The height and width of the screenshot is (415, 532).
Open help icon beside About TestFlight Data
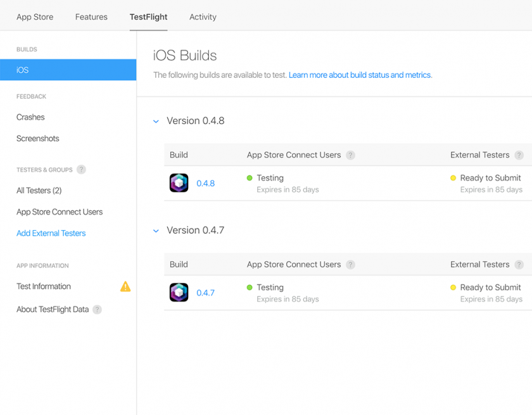97,309
